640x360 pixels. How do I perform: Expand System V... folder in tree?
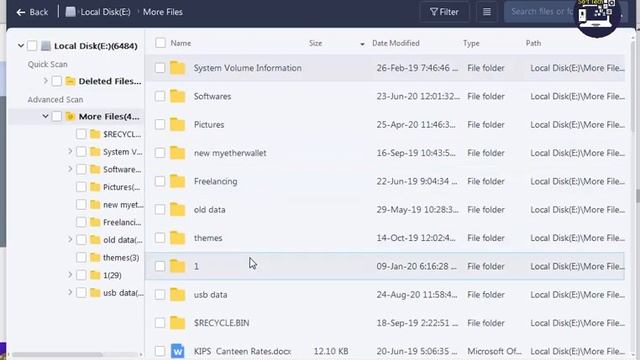(x=70, y=151)
